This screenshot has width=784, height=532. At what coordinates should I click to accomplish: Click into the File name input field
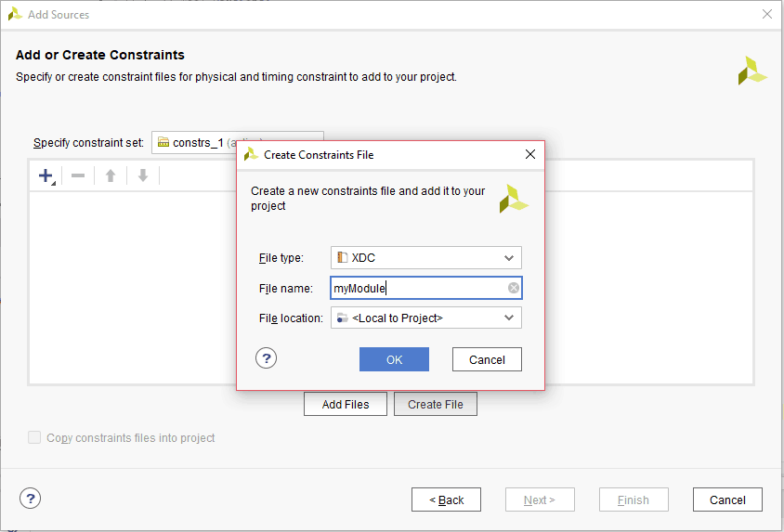(418, 288)
